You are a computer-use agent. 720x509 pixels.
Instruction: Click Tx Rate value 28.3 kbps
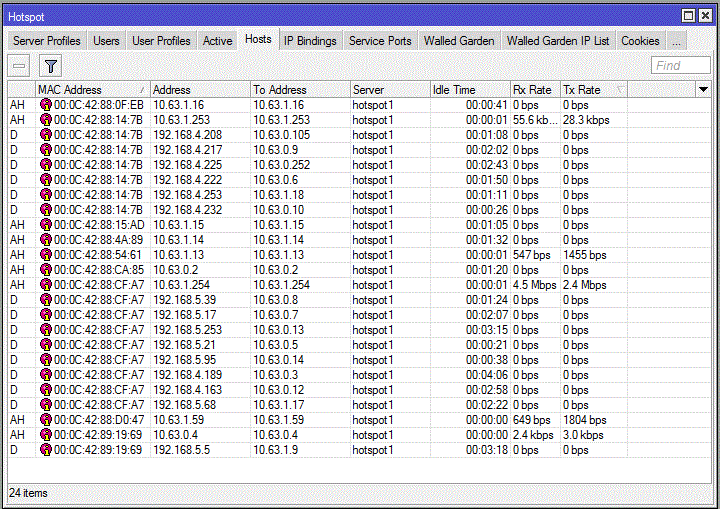586,120
